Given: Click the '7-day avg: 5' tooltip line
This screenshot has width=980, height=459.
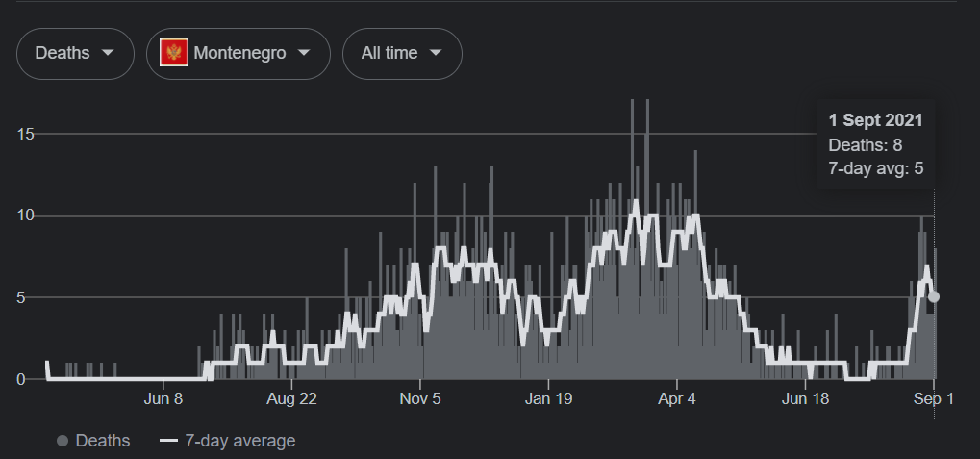Looking at the screenshot, I should [875, 169].
